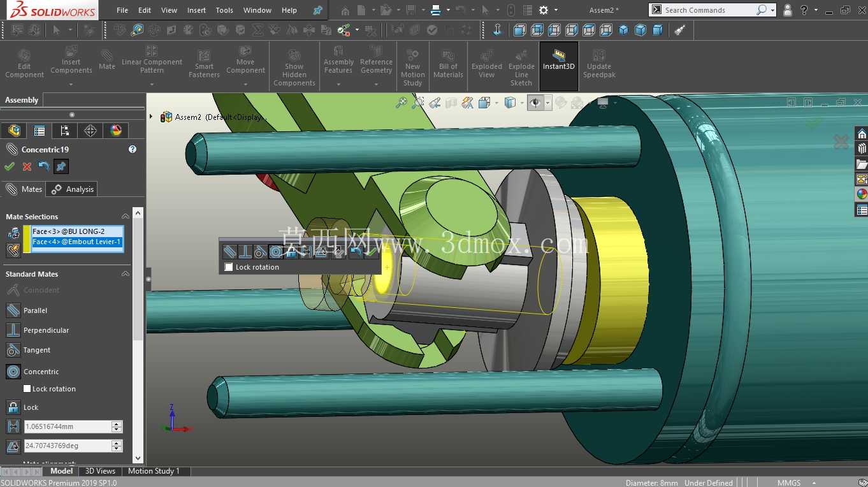Cancel the mate with red X
The image size is (868, 487).
tap(27, 166)
